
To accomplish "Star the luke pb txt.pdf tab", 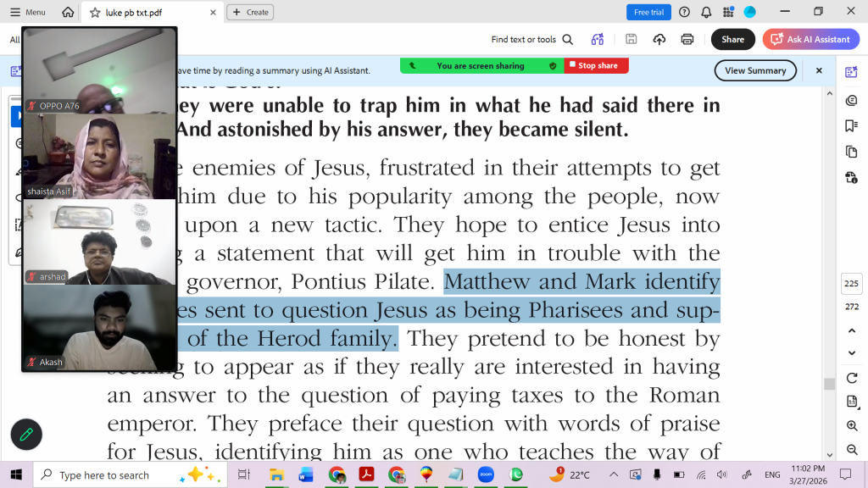I will point(95,13).
